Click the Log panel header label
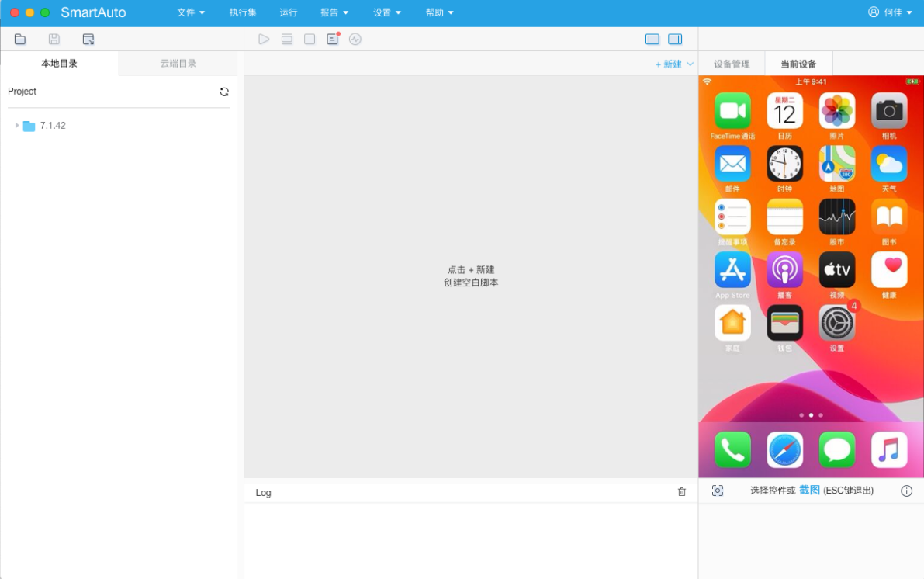924x579 pixels. tap(264, 492)
